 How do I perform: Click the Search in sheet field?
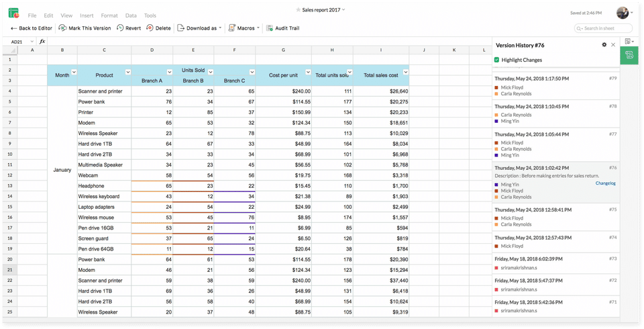click(x=604, y=28)
